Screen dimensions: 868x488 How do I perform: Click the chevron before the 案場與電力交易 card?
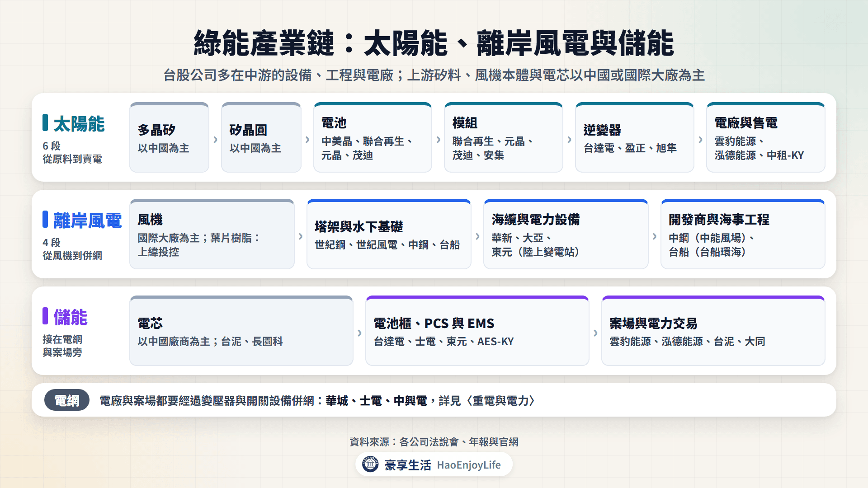[595, 333]
